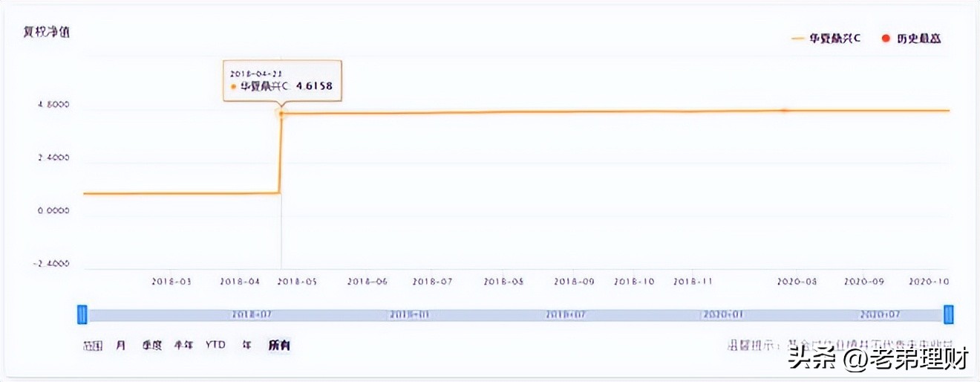980x382 pixels.
Task: Select the 年 range option
Action: [246, 345]
